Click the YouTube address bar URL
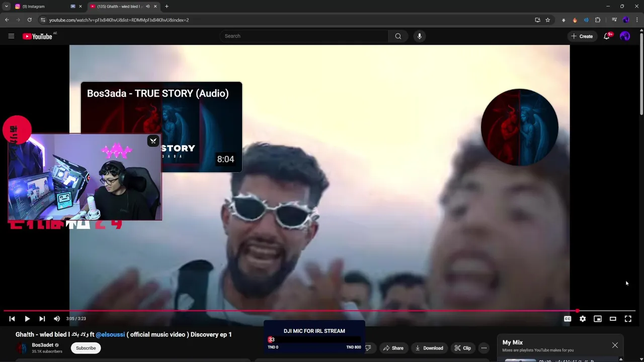This screenshot has height=362, width=644. point(119,20)
